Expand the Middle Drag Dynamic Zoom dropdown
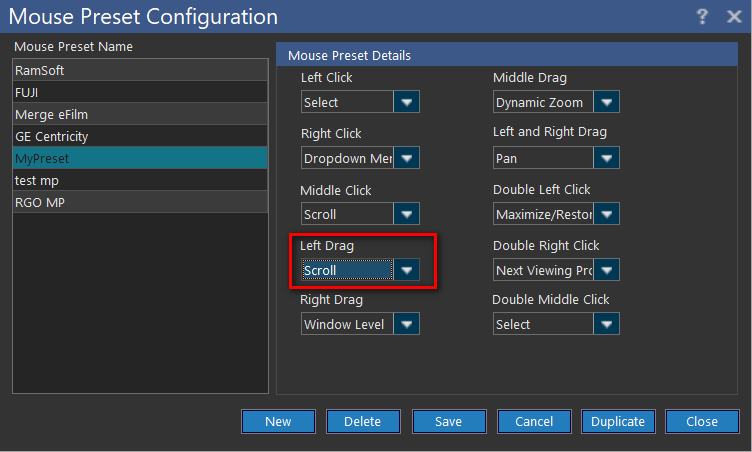This screenshot has width=752, height=452. [x=607, y=102]
